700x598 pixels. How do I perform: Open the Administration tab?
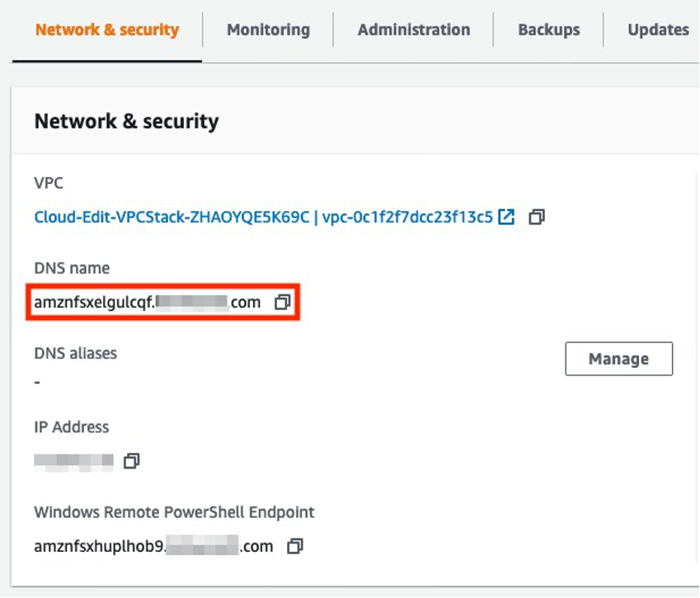click(412, 30)
